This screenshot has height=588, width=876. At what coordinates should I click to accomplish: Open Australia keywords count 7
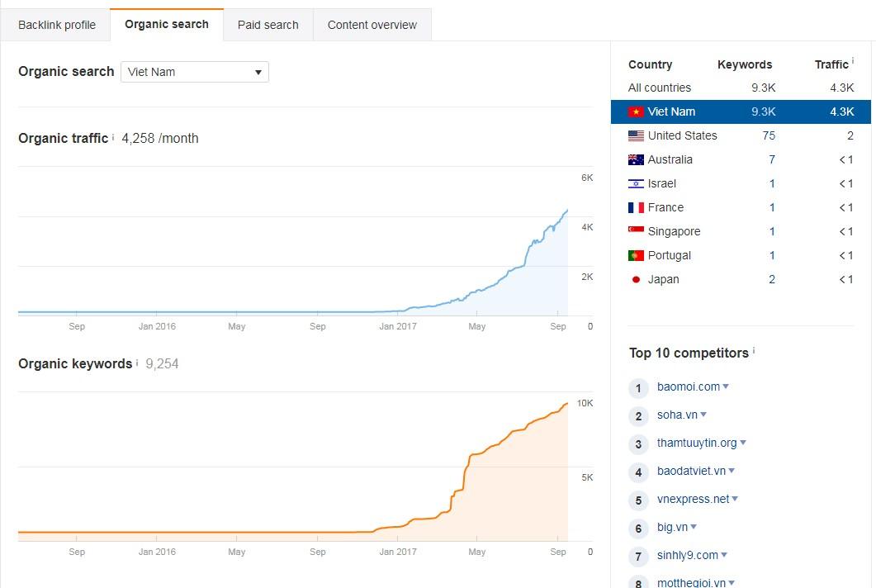pos(772,160)
